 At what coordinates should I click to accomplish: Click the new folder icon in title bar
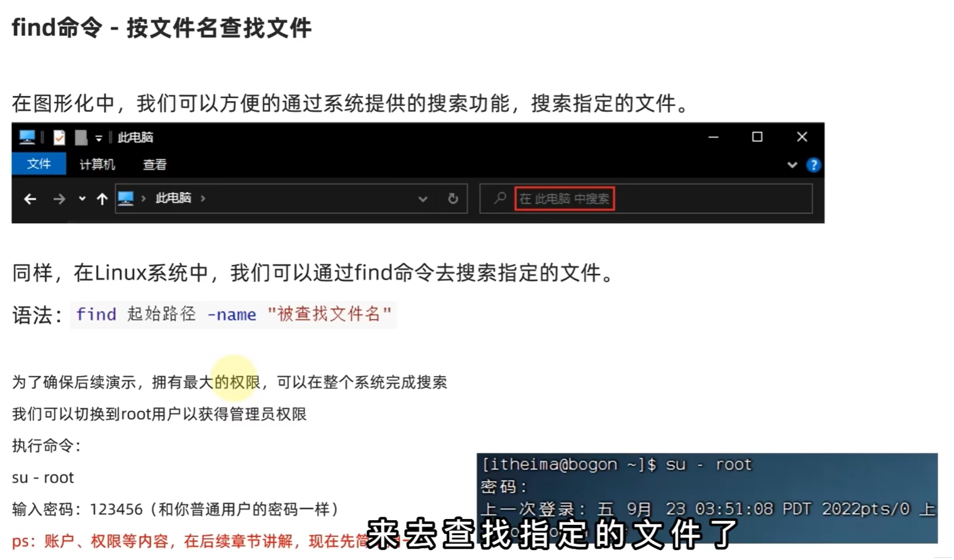coord(81,138)
